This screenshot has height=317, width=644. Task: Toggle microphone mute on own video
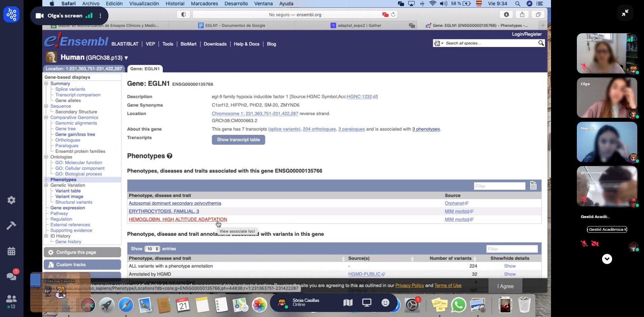click(x=584, y=244)
